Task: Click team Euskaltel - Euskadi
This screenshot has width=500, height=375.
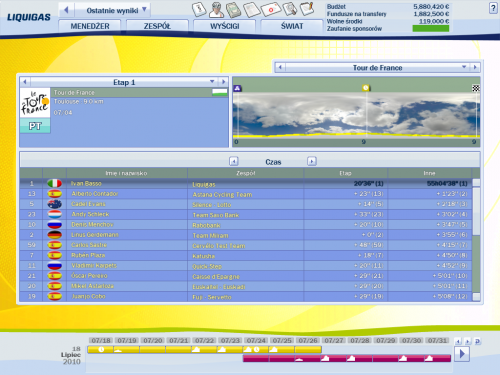Action: pos(219,287)
